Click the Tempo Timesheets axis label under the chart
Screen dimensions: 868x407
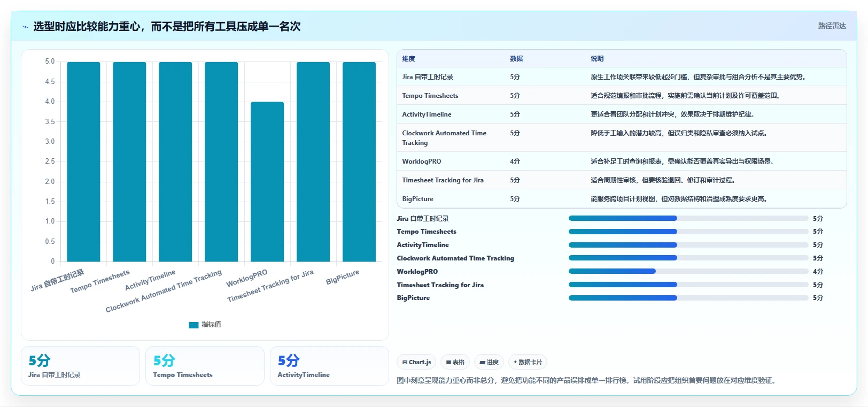point(100,281)
